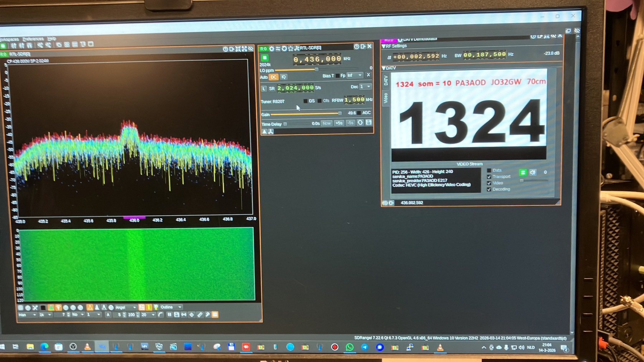
Task: Click the Gain slider handle
Action: tap(340, 113)
